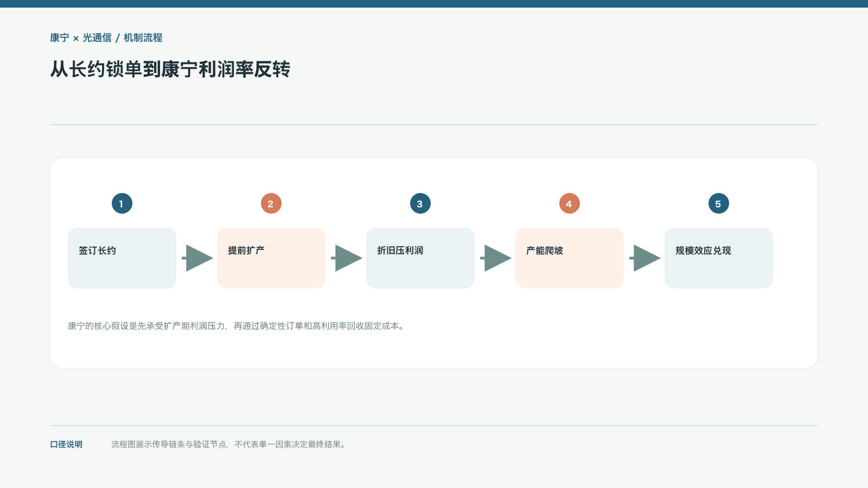Viewport: 868px width, 488px height.
Task: Select the 产能爬坡 step box
Action: (x=570, y=258)
